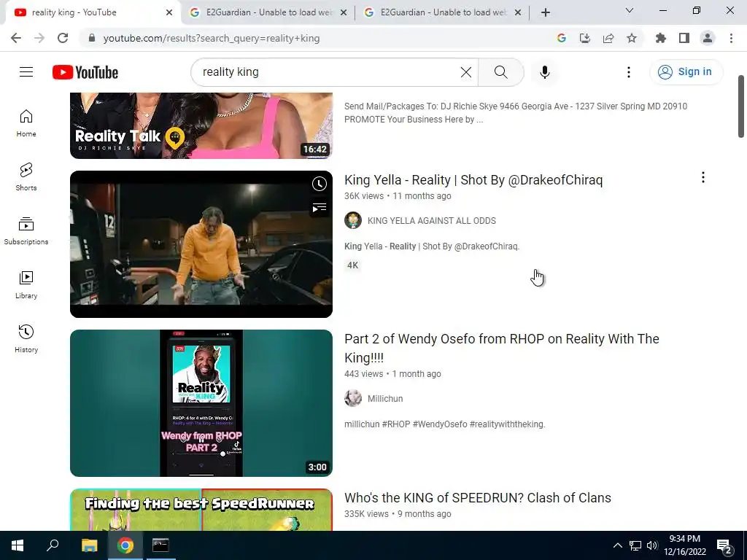The height and width of the screenshot is (560, 747).
Task: Bookmark this page with the star icon
Action: pyautogui.click(x=632, y=38)
